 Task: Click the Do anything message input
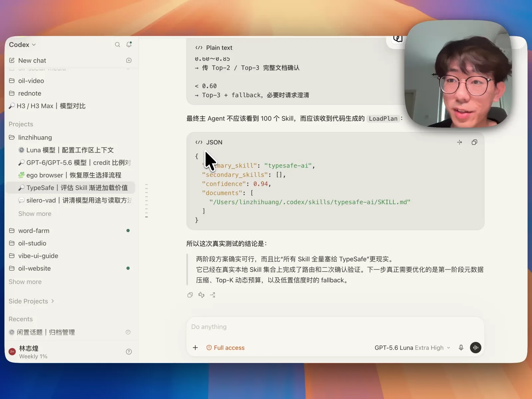[x=335, y=327]
